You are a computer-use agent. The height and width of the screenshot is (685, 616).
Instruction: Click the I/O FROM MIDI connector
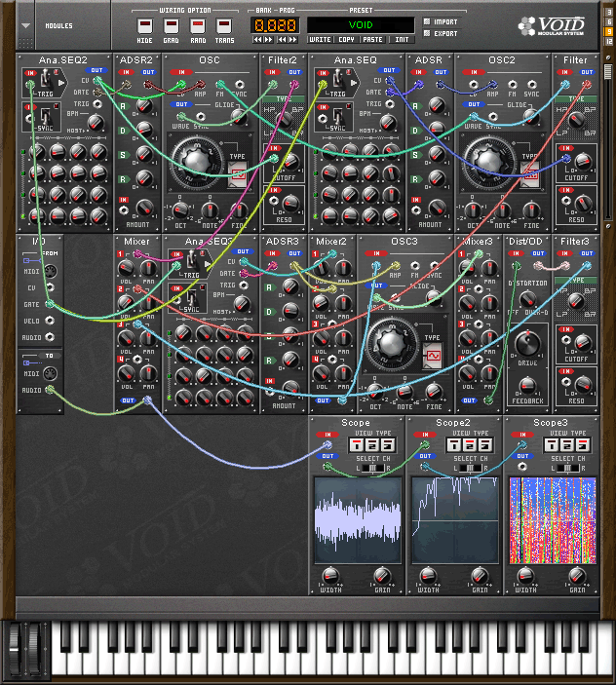[x=51, y=271]
